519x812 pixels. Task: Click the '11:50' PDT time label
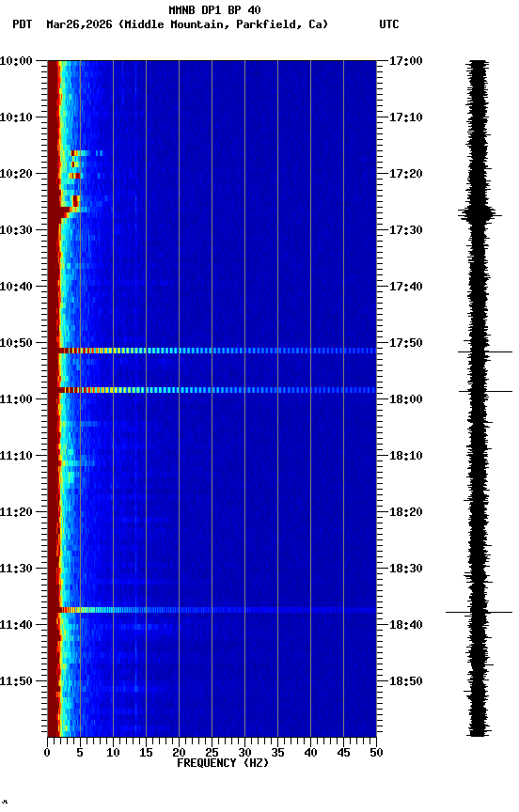click(16, 681)
